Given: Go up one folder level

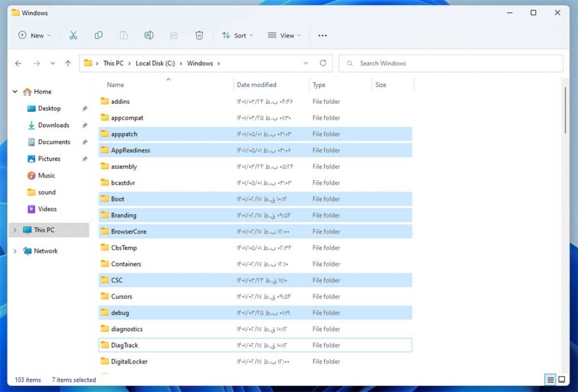Looking at the screenshot, I should [68, 63].
